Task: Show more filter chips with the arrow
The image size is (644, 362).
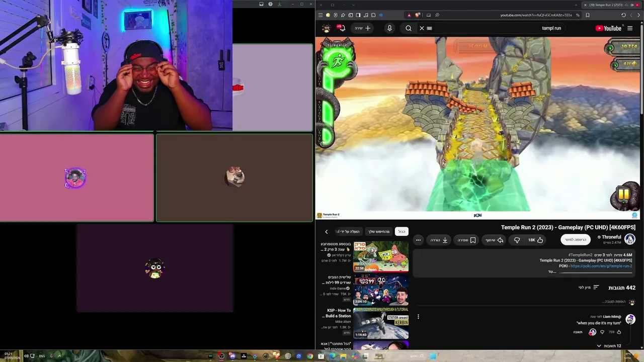Action: [326, 232]
